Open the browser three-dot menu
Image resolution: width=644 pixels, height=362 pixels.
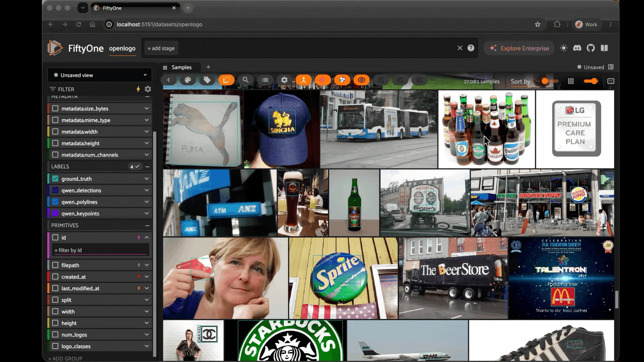[610, 24]
